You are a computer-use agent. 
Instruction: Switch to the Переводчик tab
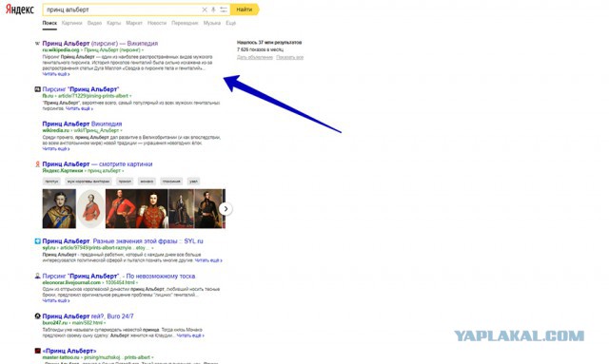pyautogui.click(x=185, y=23)
